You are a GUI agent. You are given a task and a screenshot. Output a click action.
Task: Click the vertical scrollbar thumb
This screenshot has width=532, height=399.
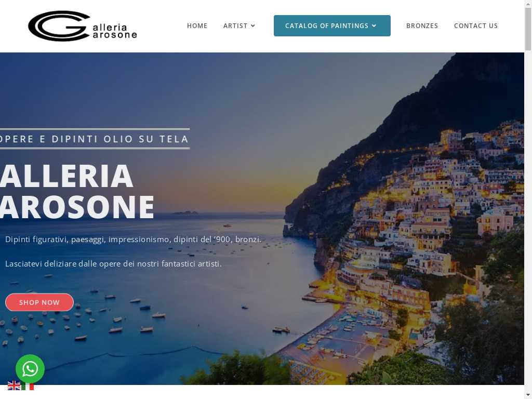(528, 29)
